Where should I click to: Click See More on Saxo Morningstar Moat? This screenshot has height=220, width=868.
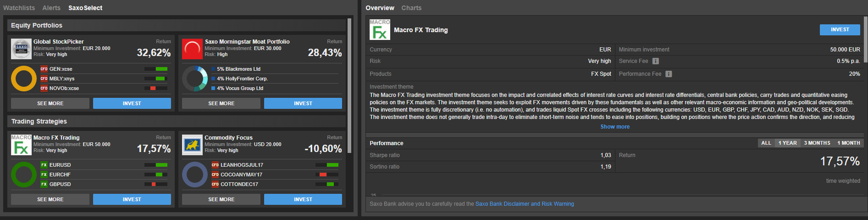pyautogui.click(x=221, y=103)
